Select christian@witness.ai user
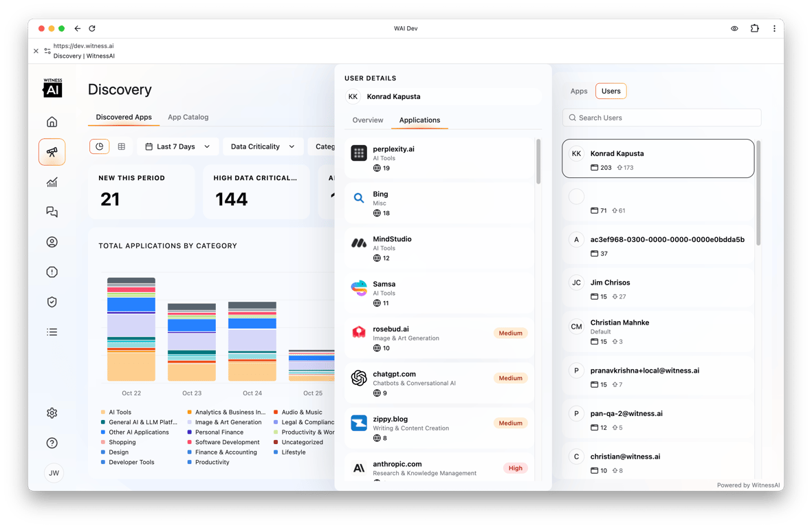The height and width of the screenshot is (528, 812). coord(658,463)
